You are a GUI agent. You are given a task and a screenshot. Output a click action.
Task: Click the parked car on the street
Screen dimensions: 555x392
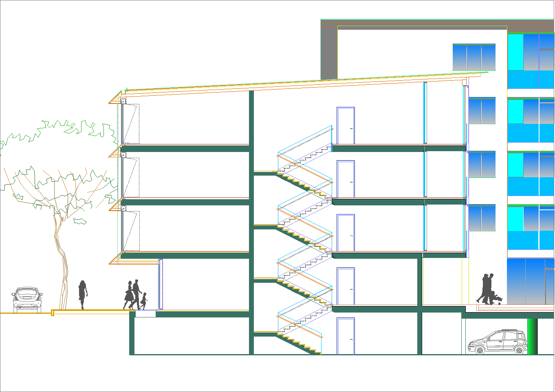tap(27, 300)
